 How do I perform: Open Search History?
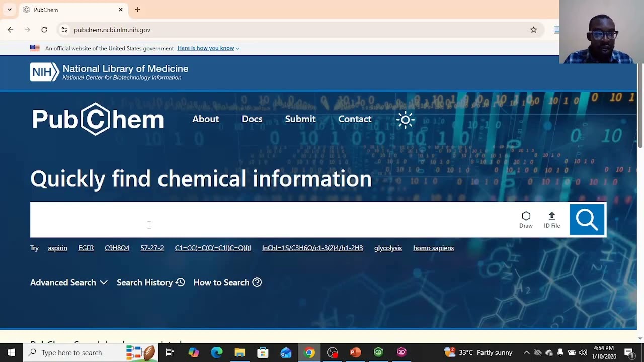151,283
